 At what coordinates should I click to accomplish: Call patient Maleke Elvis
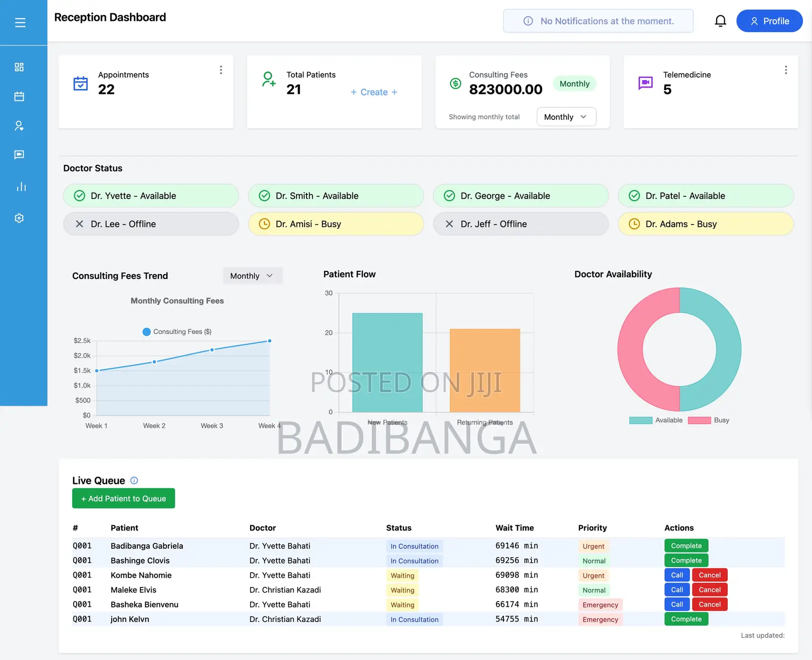click(677, 590)
